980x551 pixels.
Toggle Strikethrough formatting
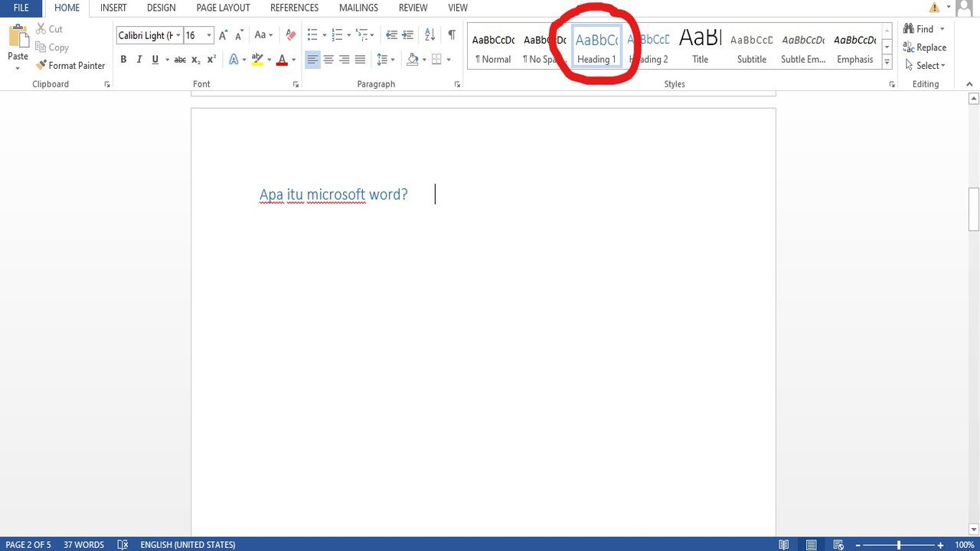[180, 60]
